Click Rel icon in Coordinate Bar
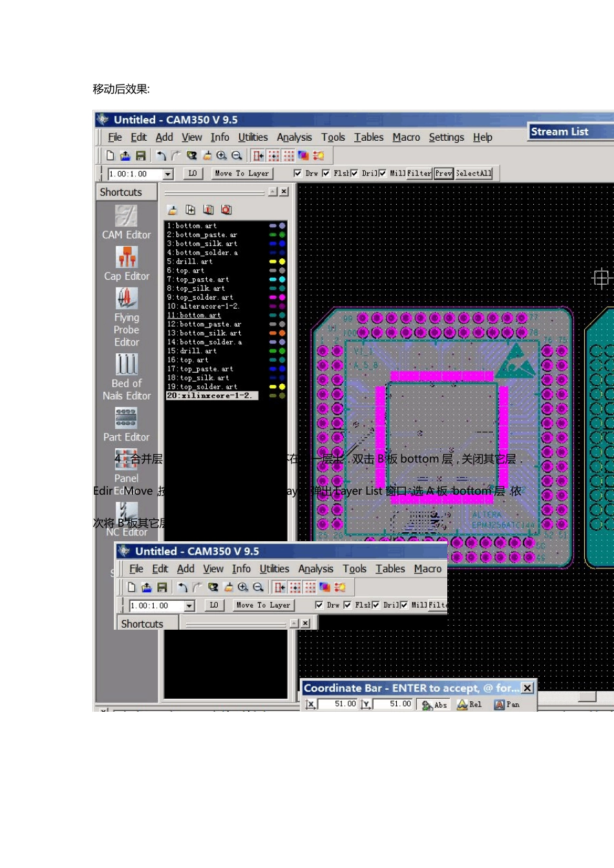This screenshot has width=614, height=868. 469,705
